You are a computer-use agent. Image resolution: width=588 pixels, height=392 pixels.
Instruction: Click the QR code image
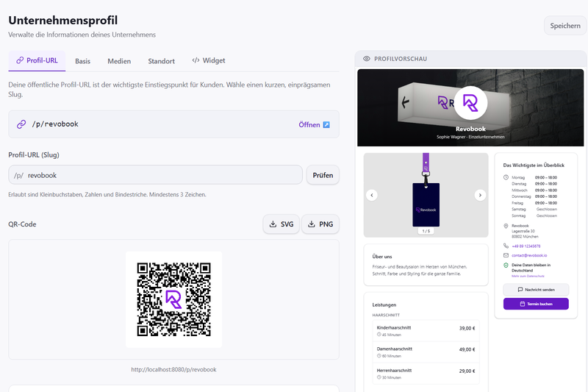pyautogui.click(x=173, y=299)
